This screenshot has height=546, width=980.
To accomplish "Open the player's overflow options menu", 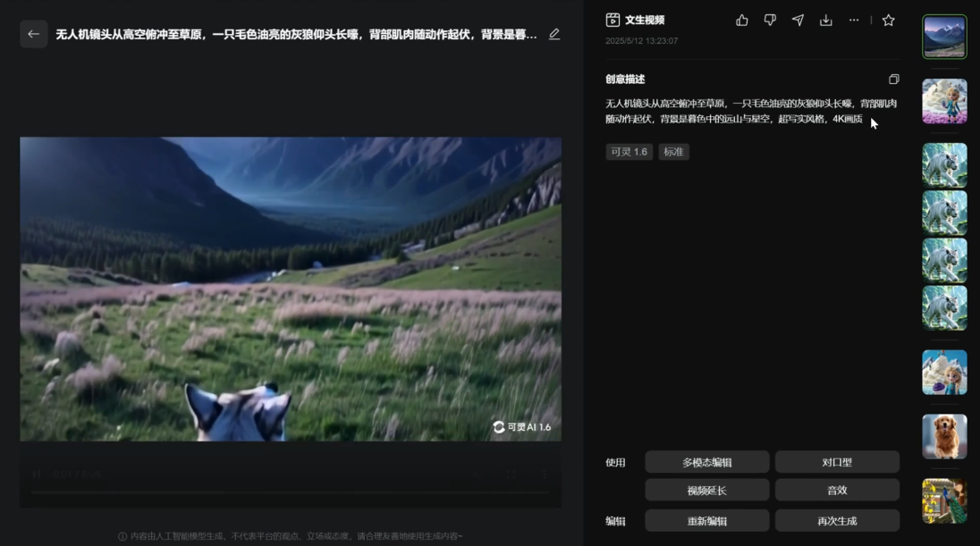I will (x=544, y=475).
